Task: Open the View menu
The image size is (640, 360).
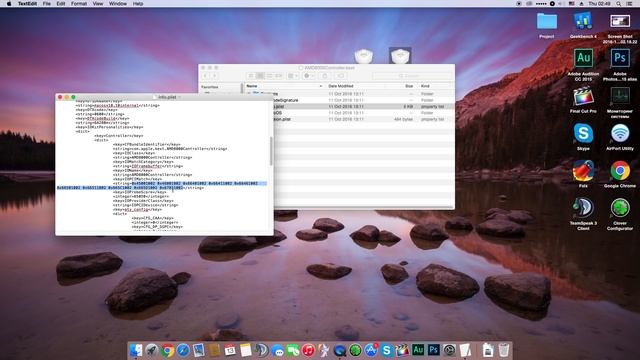Action: coord(98,4)
